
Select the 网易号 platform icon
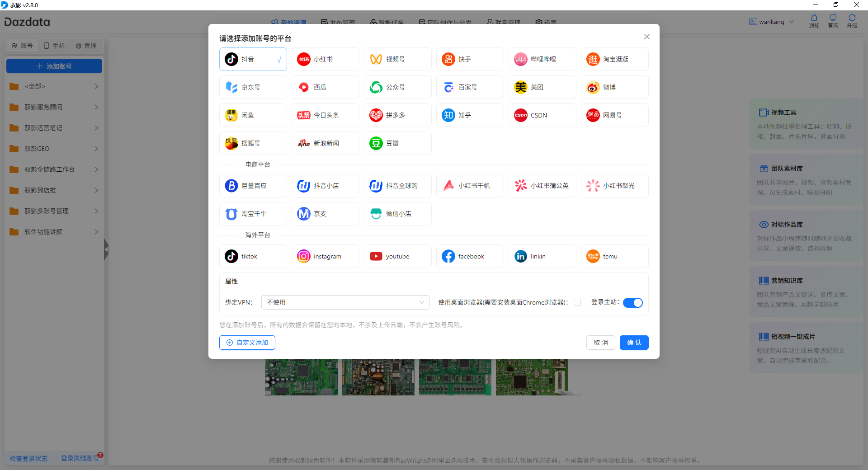[593, 115]
